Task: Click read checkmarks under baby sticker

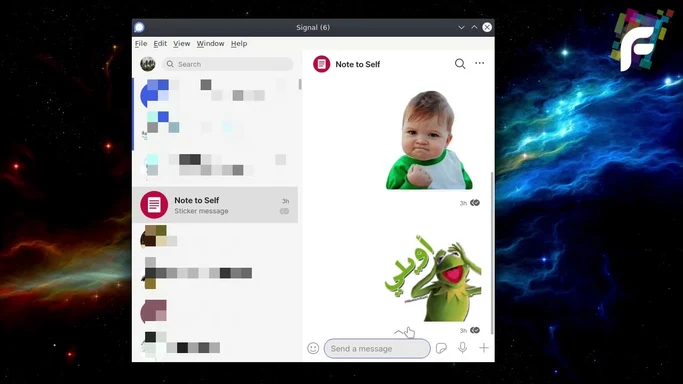Action: [475, 203]
